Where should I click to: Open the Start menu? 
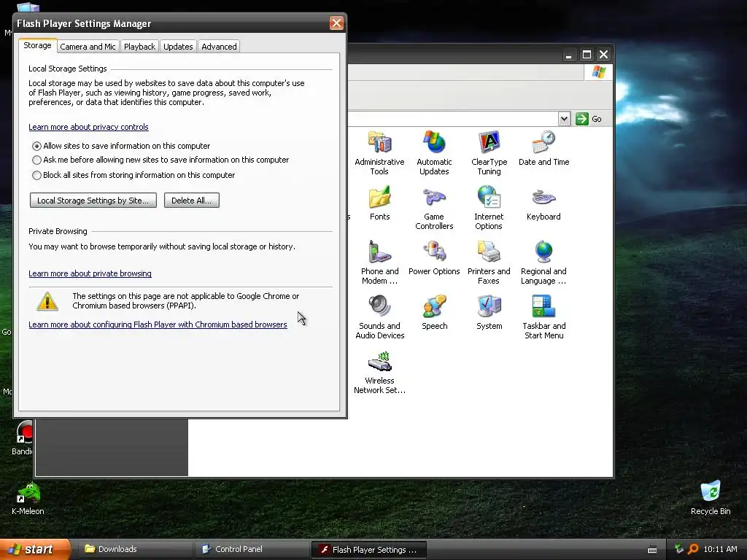click(x=35, y=549)
